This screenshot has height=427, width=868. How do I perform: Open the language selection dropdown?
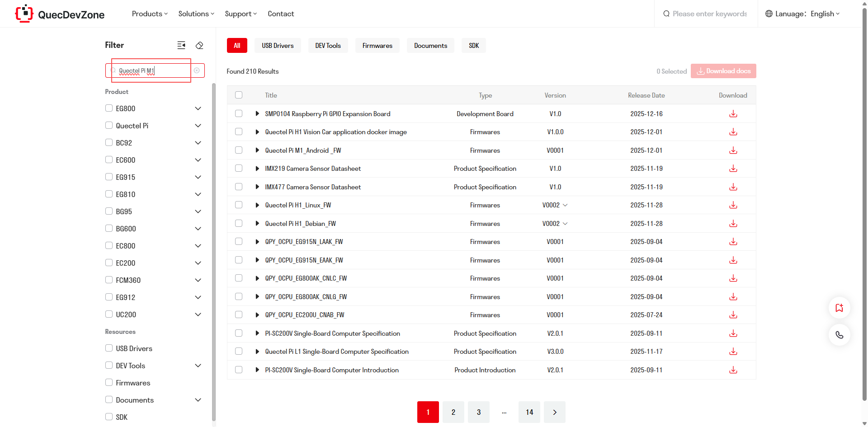[x=803, y=14]
